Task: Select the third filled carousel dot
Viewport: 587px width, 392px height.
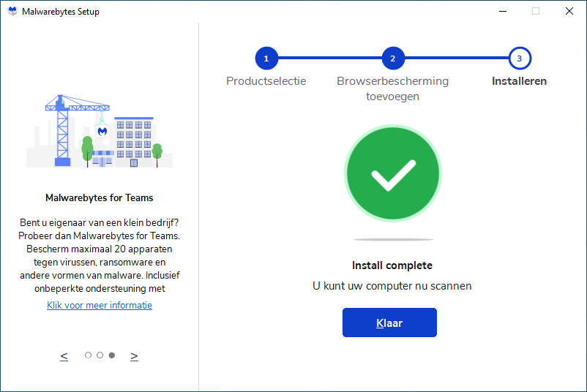Action: (x=111, y=355)
